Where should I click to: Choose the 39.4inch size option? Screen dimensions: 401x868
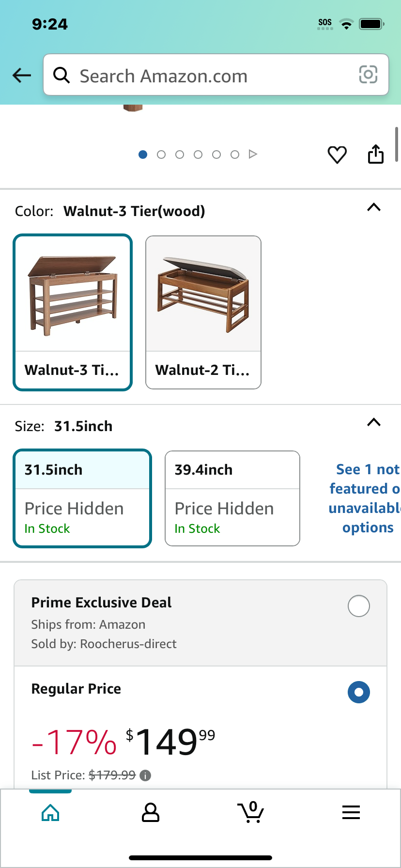(x=232, y=498)
